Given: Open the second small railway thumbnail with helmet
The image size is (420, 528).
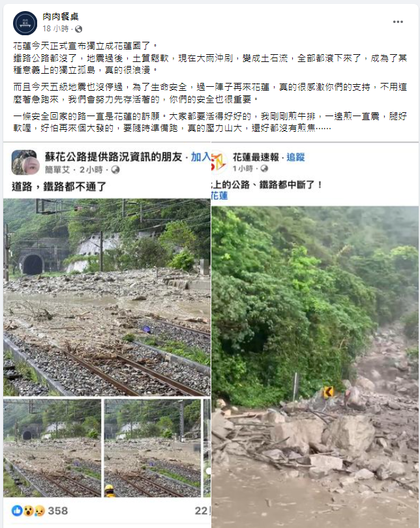Looking at the screenshot, I should (x=153, y=448).
